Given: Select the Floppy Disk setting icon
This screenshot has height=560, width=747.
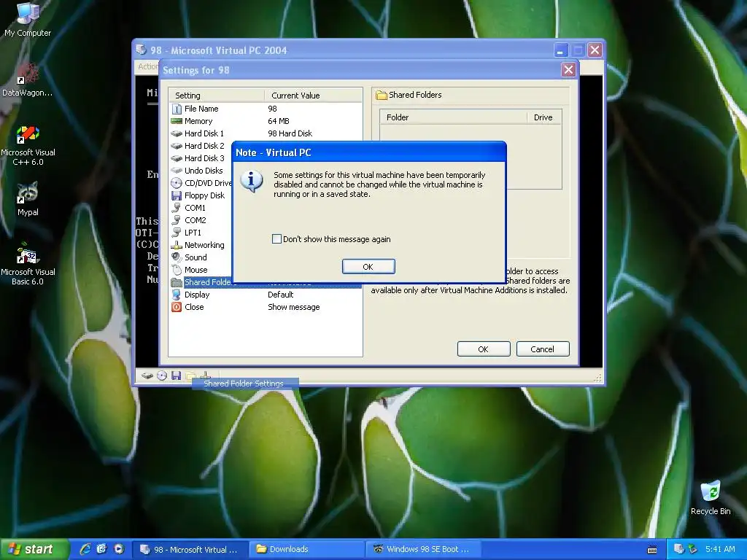Looking at the screenshot, I should tap(177, 195).
